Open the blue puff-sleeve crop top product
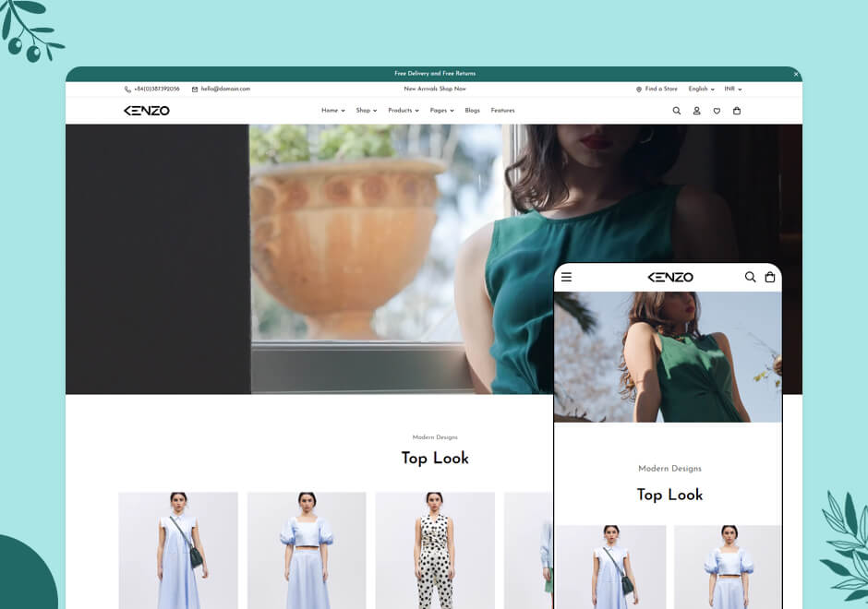Image resolution: width=868 pixels, height=609 pixels. click(x=307, y=550)
